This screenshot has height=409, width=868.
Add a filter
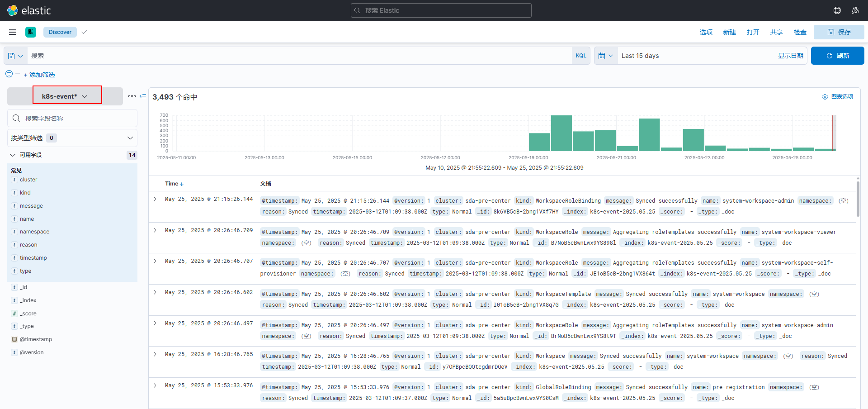(39, 75)
